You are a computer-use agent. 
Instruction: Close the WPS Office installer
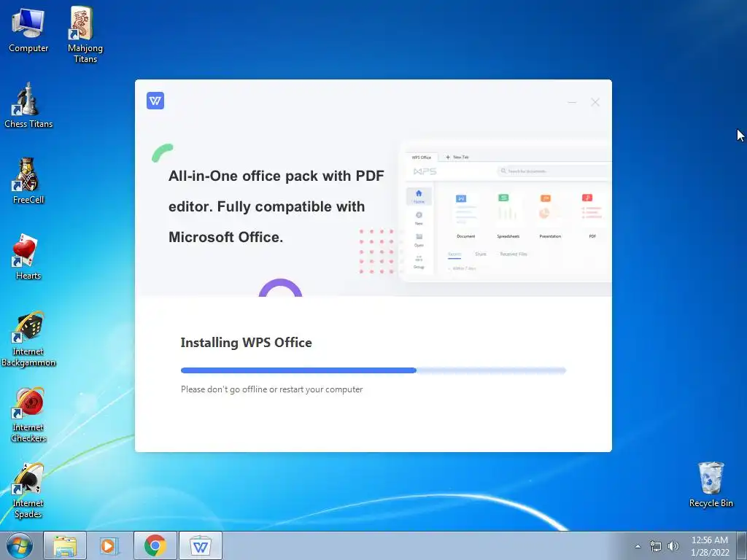pyautogui.click(x=595, y=102)
